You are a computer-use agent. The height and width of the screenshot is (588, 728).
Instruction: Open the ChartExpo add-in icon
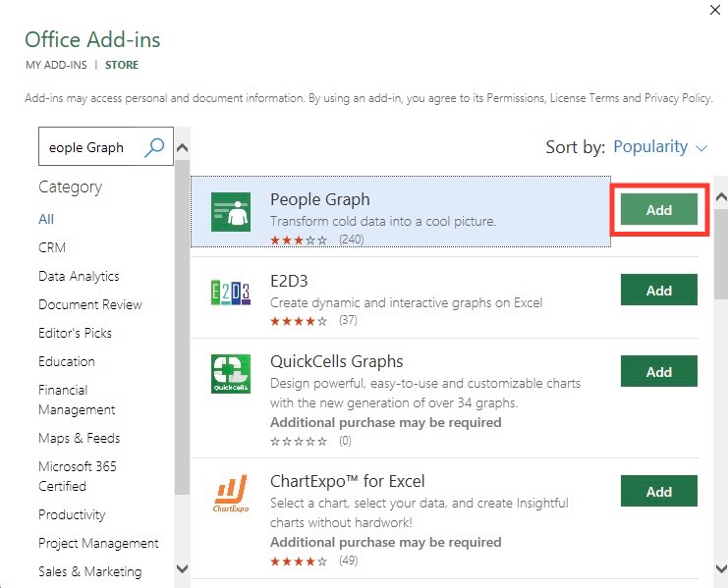click(x=231, y=494)
